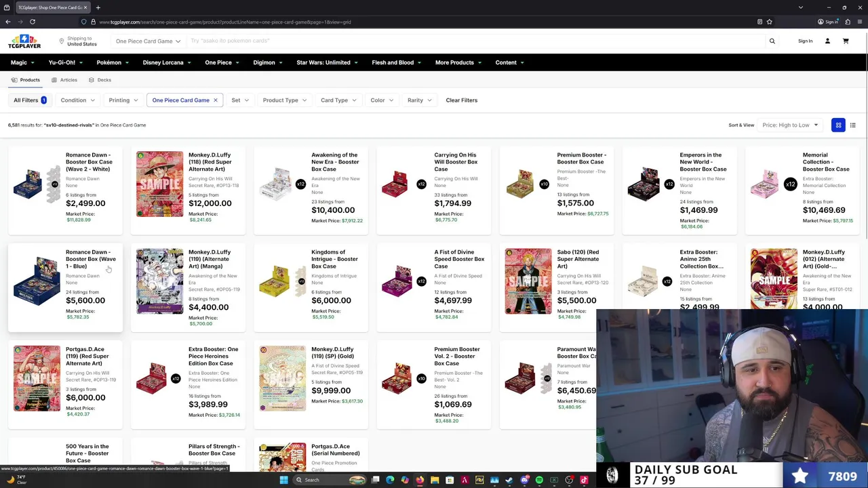Image resolution: width=868 pixels, height=488 pixels.
Task: Open the Printing filter dropdown
Action: click(123, 100)
